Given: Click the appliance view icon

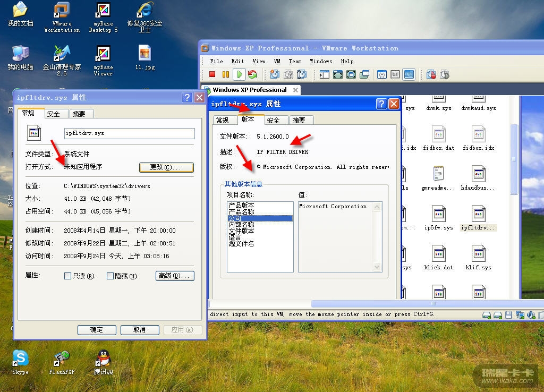Looking at the screenshot, I should point(395,74).
